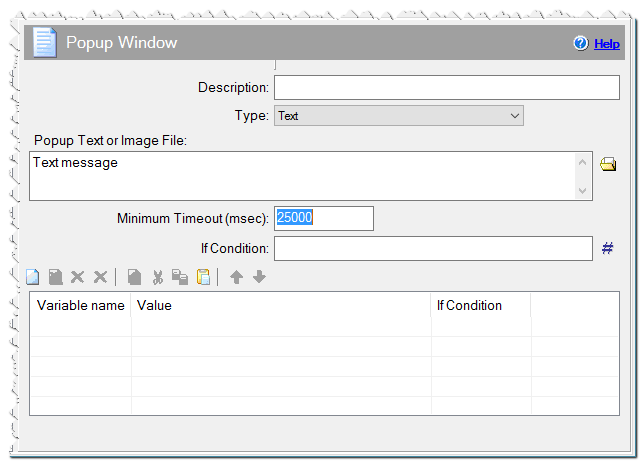Click the blue question mark help icon
The height and width of the screenshot is (461, 640).
[x=580, y=43]
